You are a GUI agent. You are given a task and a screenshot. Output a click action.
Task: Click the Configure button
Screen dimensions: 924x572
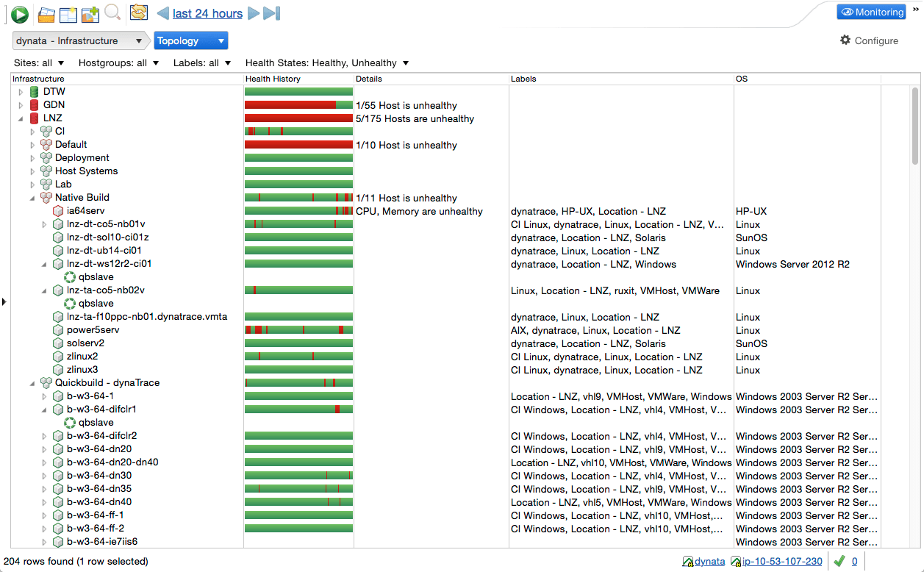869,40
